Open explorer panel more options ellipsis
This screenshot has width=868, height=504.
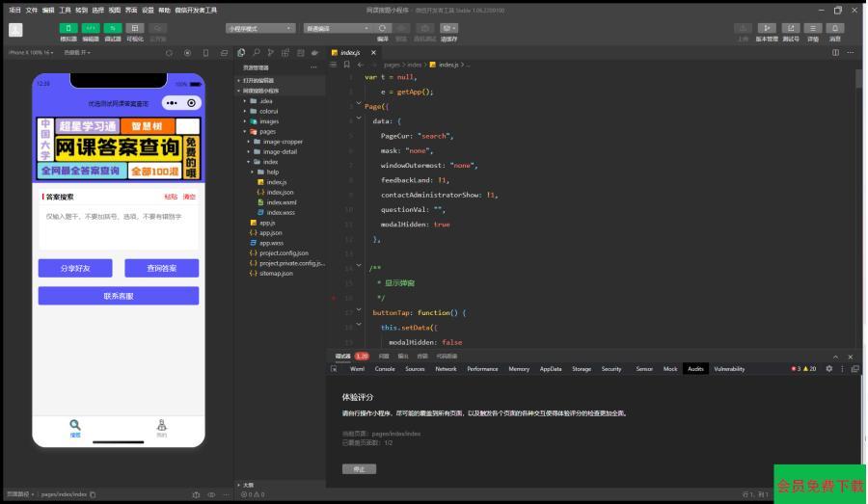(x=313, y=67)
